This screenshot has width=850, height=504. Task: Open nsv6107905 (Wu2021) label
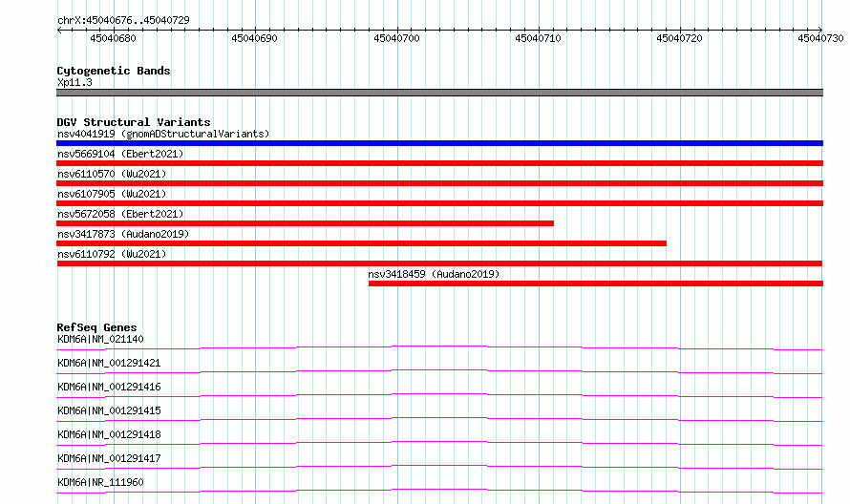pyautogui.click(x=112, y=194)
